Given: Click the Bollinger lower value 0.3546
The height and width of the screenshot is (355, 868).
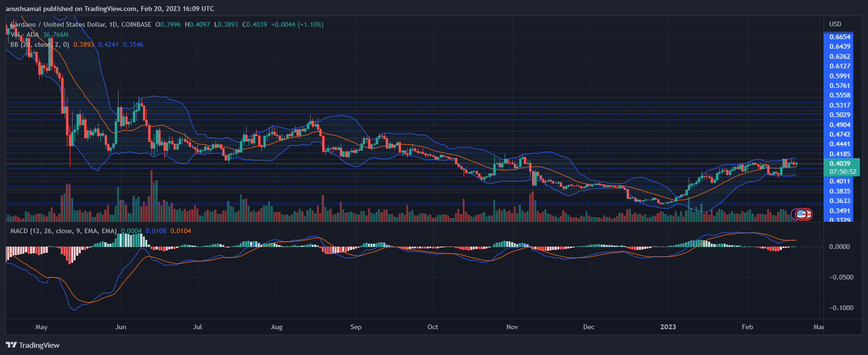Looking at the screenshot, I should click(x=133, y=44).
